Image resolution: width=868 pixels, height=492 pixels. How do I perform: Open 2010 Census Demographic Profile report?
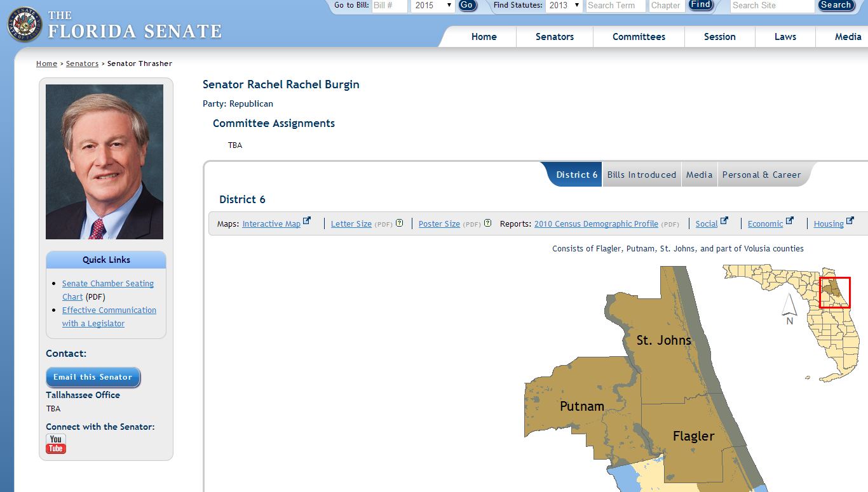[x=596, y=224]
